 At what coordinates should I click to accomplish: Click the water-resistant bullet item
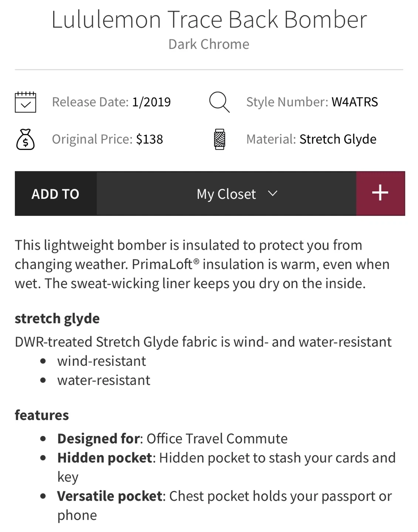pos(103,380)
